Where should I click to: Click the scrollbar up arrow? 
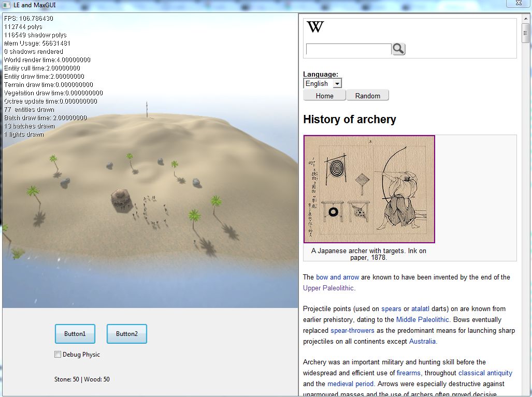[x=526, y=19]
